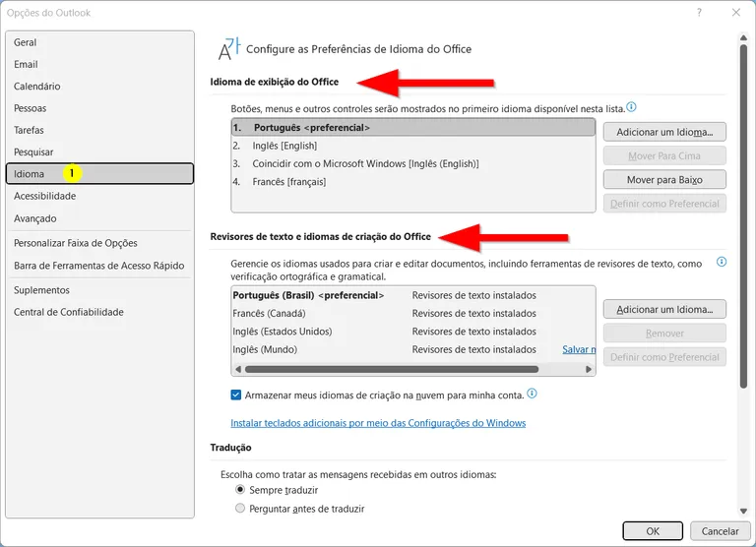Click left arrow of horizontal list scrollbar
The image size is (756, 547).
click(x=237, y=369)
